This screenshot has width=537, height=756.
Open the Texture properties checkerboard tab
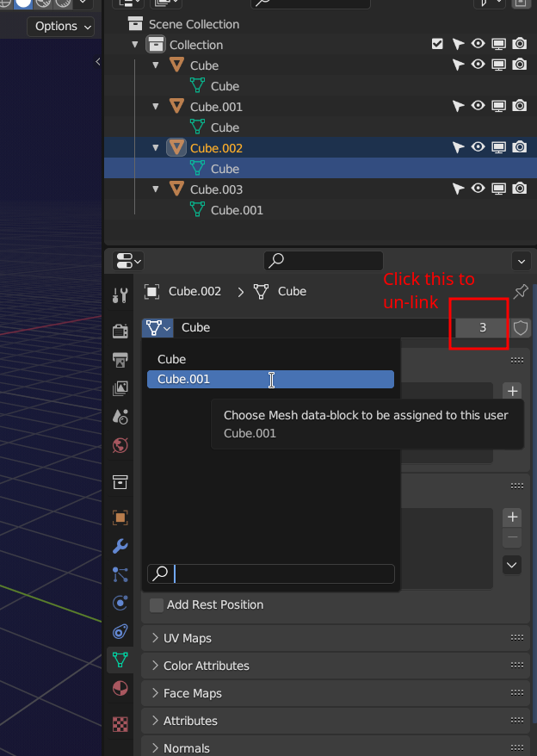[x=120, y=723]
